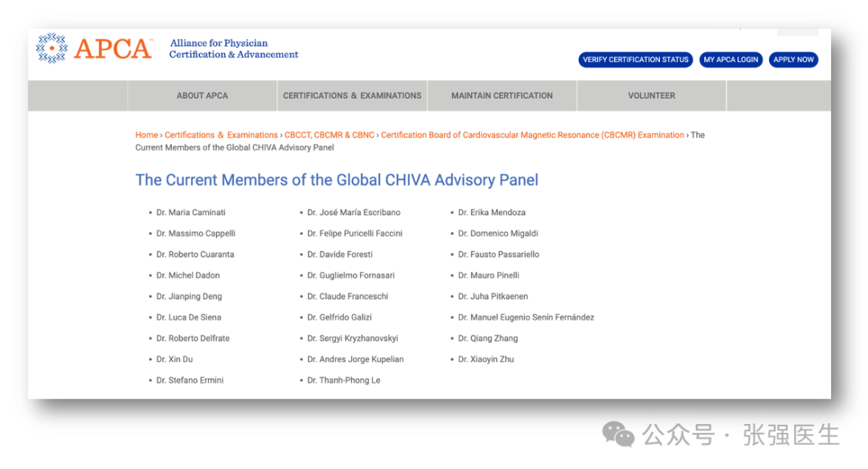This screenshot has height=469, width=868.
Task: Select Dr. Maria Caminati in the list
Action: 190,212
